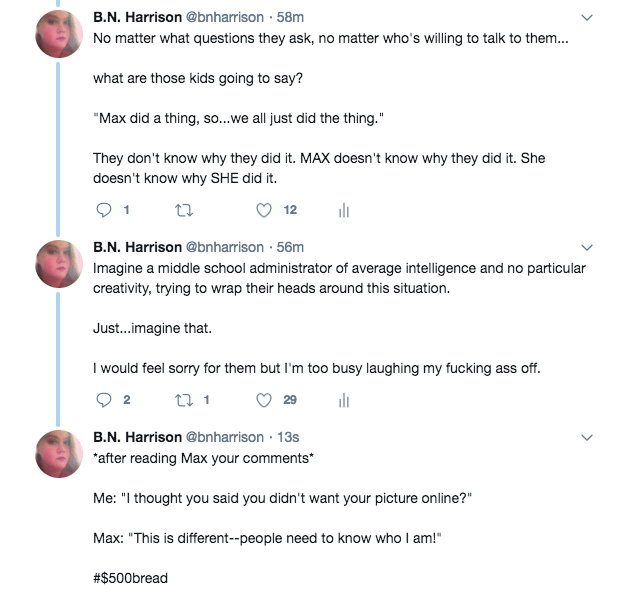Image resolution: width=632 pixels, height=594 pixels.
Task: Open the 13s tweet options chevron
Action: click(x=587, y=437)
